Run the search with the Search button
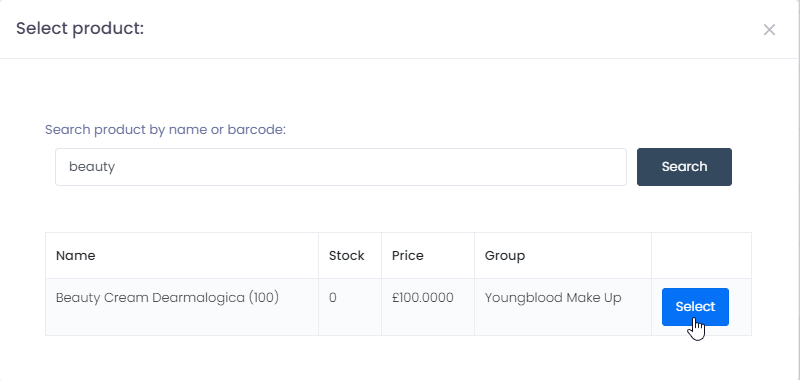The width and height of the screenshot is (800, 380). pyautogui.click(x=684, y=167)
